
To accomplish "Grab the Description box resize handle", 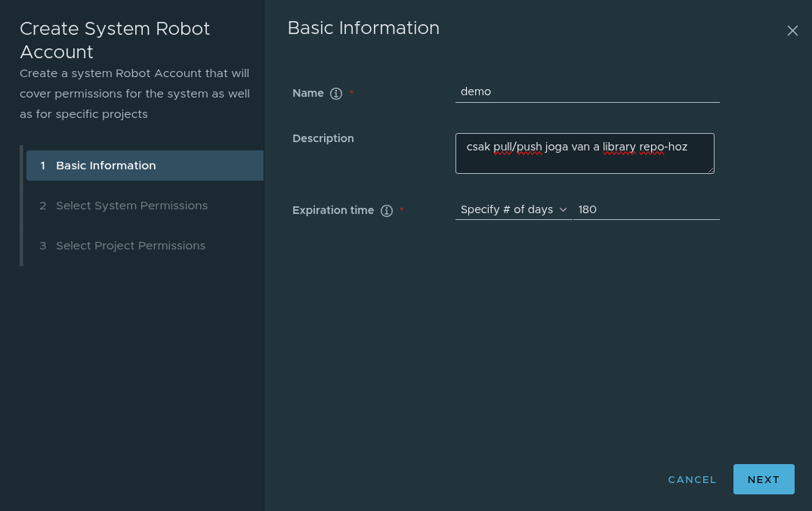I will click(x=710, y=170).
